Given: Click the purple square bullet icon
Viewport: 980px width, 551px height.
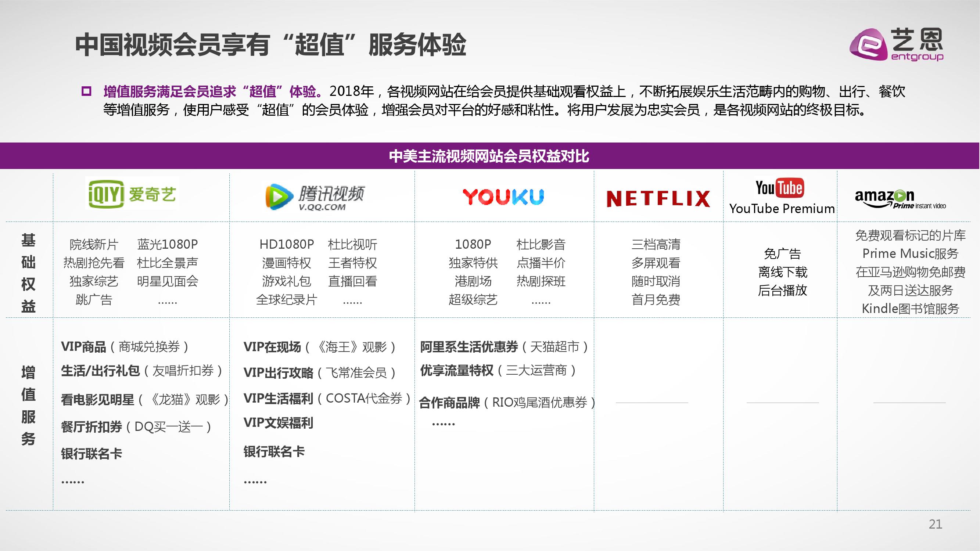Looking at the screenshot, I should tap(86, 90).
